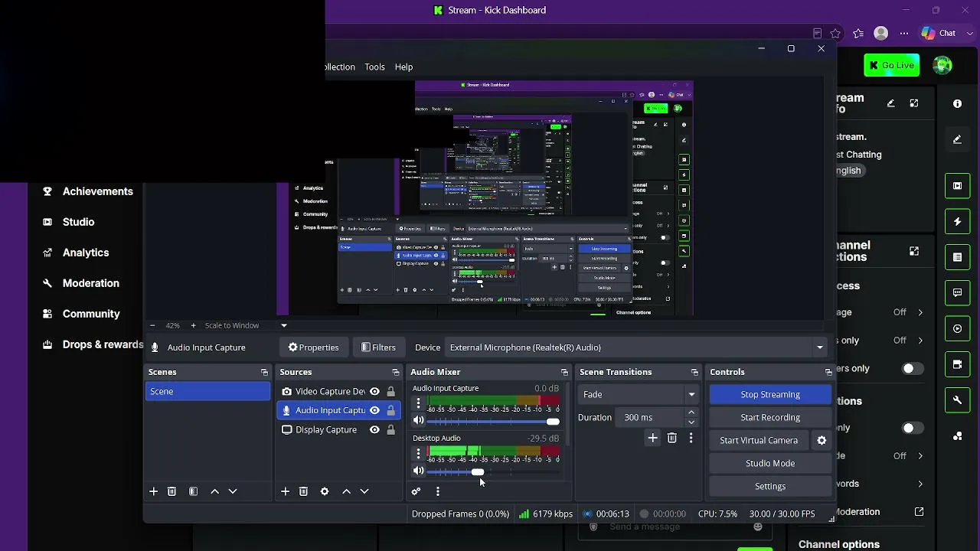Switch to Studio Mode

[x=770, y=463]
